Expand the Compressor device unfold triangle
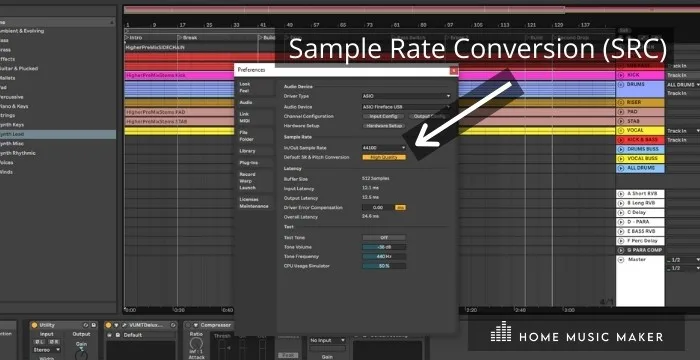The image size is (700, 360). (x=196, y=325)
